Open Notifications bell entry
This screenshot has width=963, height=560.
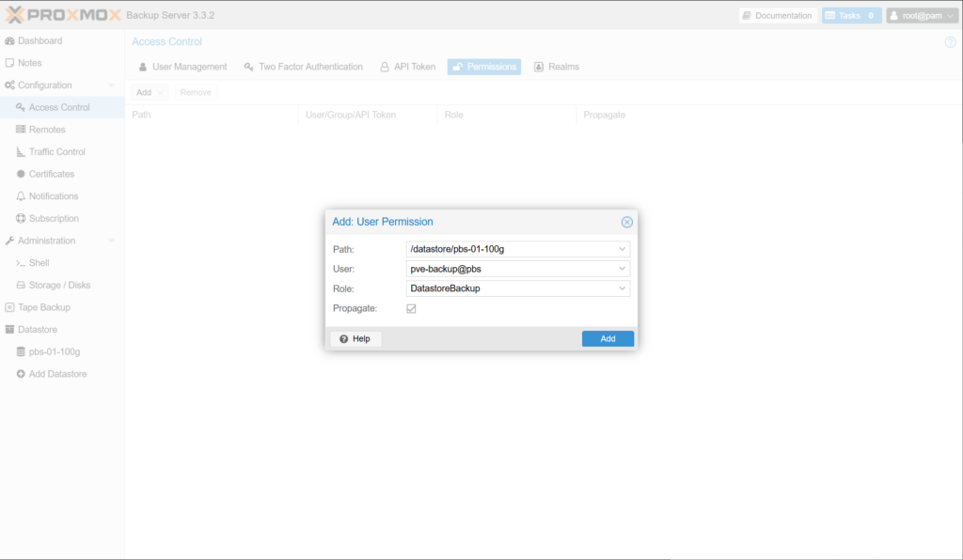pos(53,196)
